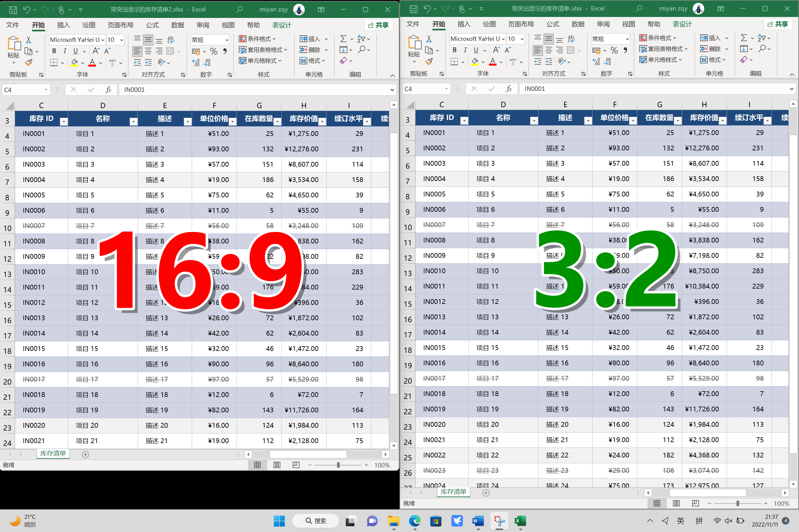Image resolution: width=799 pixels, height=532 pixels.
Task: Click percent style button in right window
Action: pyautogui.click(x=614, y=51)
